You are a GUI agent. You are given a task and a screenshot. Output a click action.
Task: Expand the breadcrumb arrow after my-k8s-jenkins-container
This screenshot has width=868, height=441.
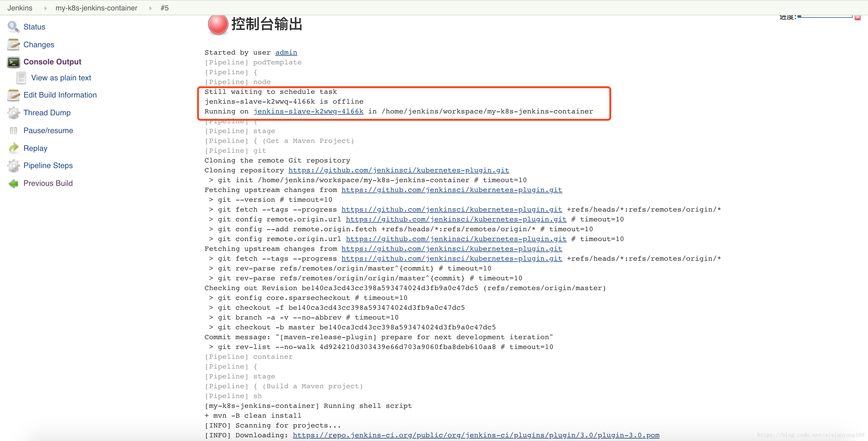151,8
